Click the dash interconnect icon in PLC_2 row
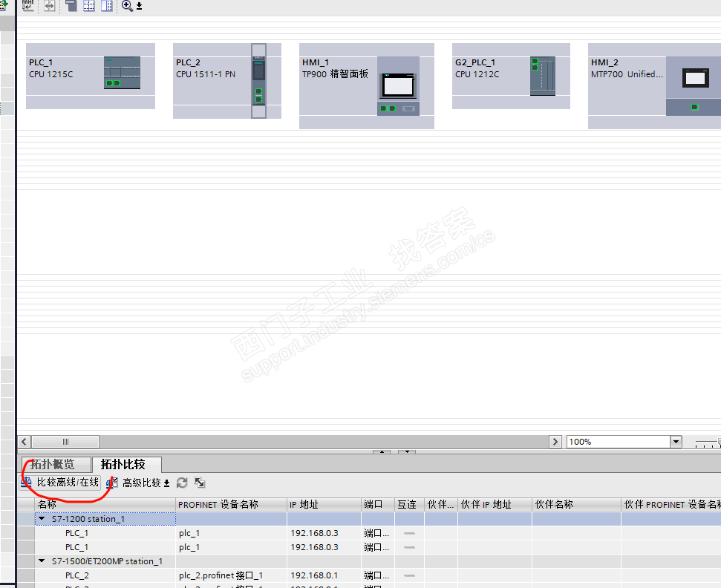The image size is (721, 588). tap(409, 575)
